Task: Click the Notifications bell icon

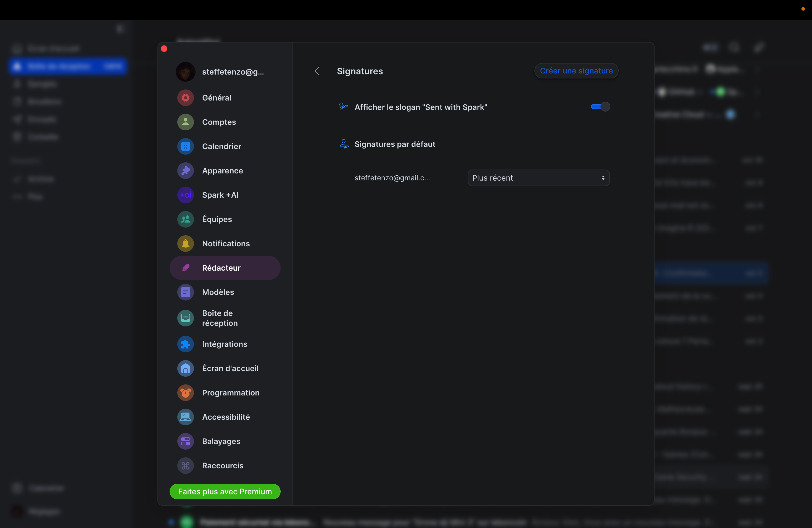Action: tap(185, 244)
